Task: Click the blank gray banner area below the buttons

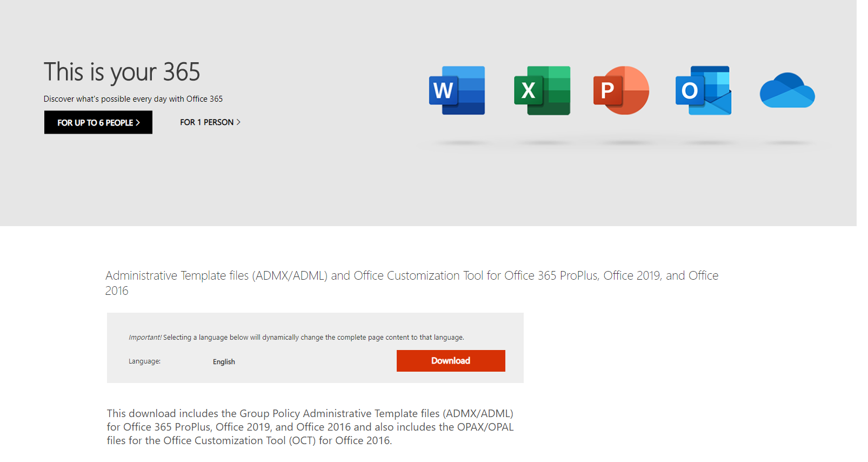Action: [216, 184]
